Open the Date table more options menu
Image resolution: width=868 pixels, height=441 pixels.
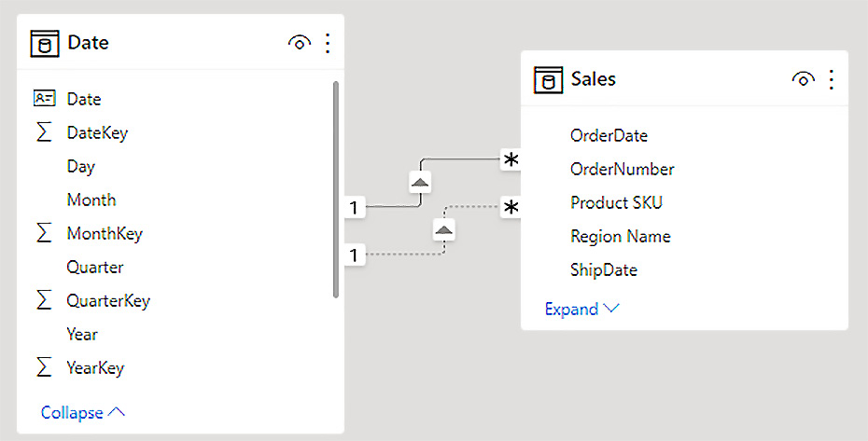click(328, 43)
